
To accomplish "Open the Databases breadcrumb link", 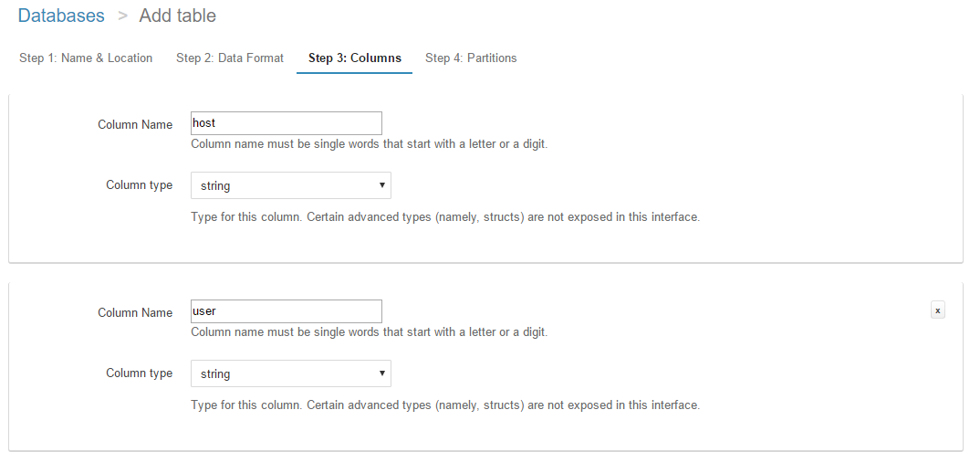I will coord(61,15).
